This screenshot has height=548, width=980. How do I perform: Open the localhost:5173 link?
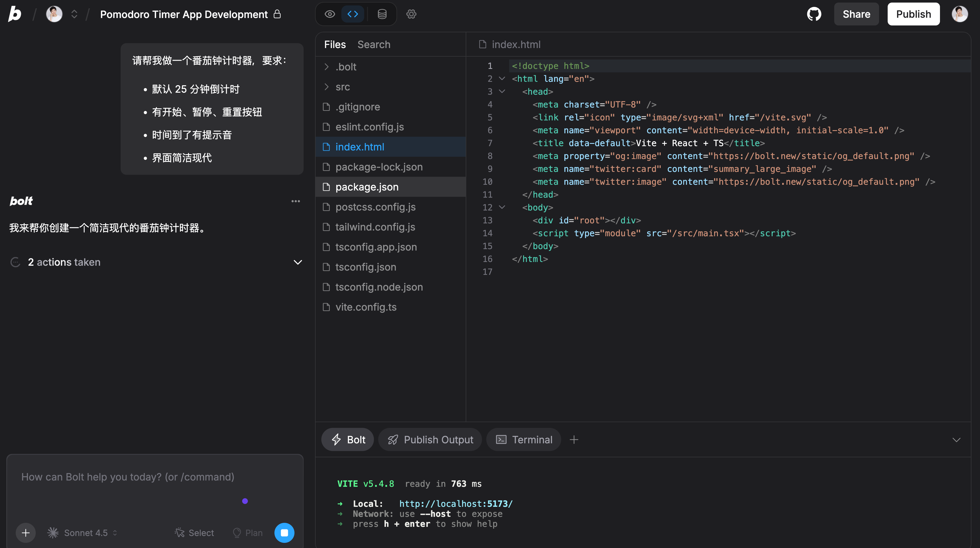point(456,504)
